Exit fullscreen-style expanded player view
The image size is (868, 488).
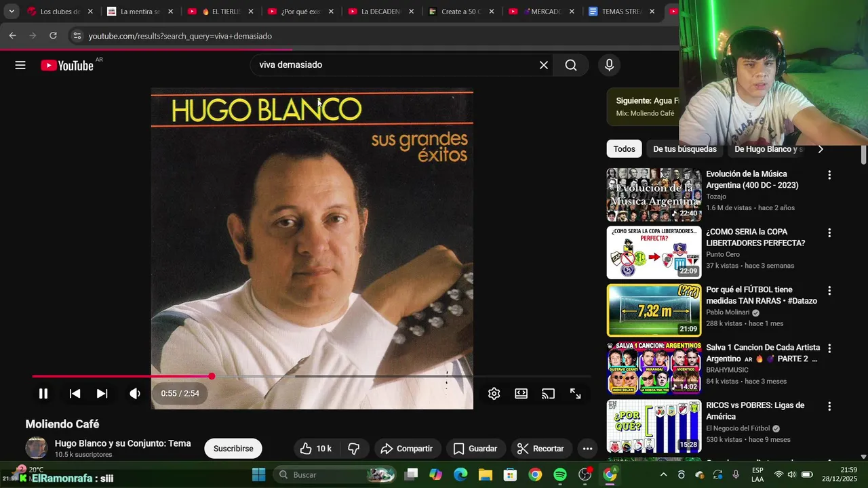coord(575,394)
